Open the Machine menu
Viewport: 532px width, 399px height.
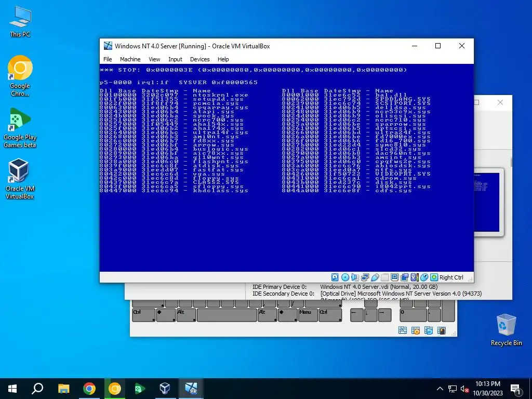[x=130, y=59]
